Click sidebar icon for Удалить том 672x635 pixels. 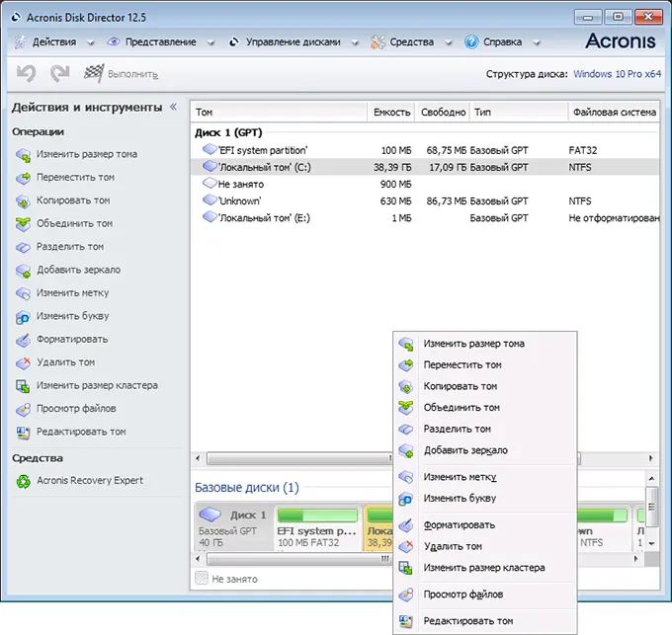(23, 362)
